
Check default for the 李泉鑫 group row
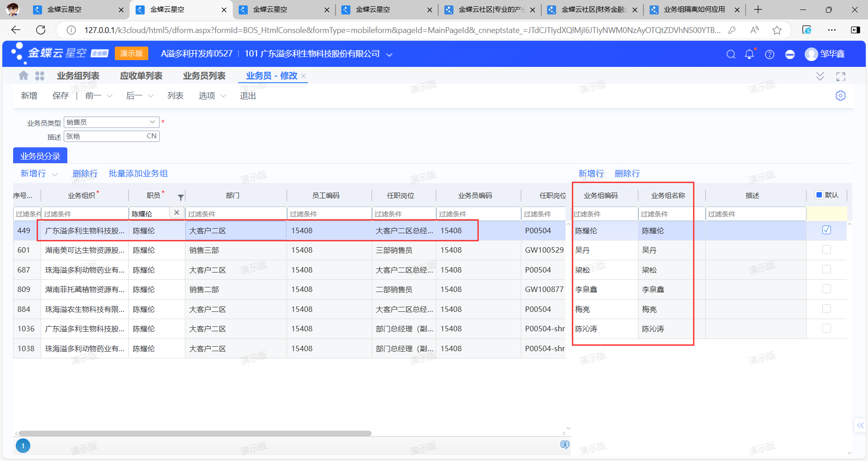tap(826, 289)
